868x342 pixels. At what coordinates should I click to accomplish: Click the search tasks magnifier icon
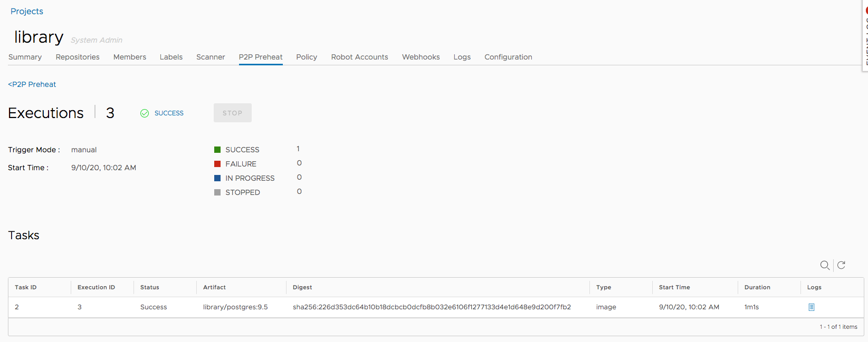pos(825,265)
